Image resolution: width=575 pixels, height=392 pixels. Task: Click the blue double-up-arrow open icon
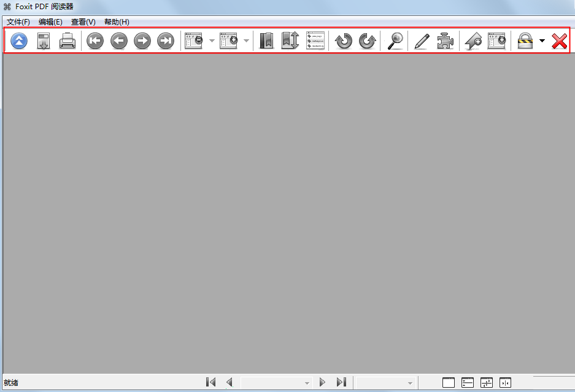[19, 40]
